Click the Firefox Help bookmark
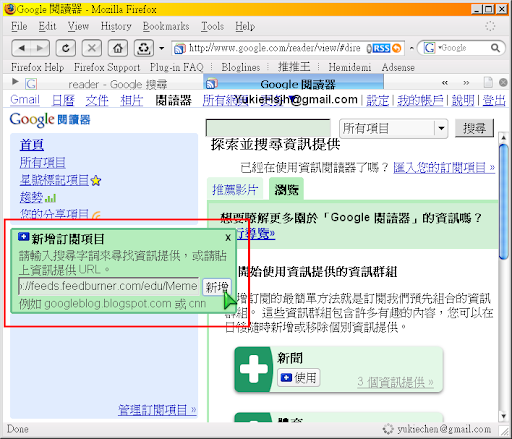 37,67
